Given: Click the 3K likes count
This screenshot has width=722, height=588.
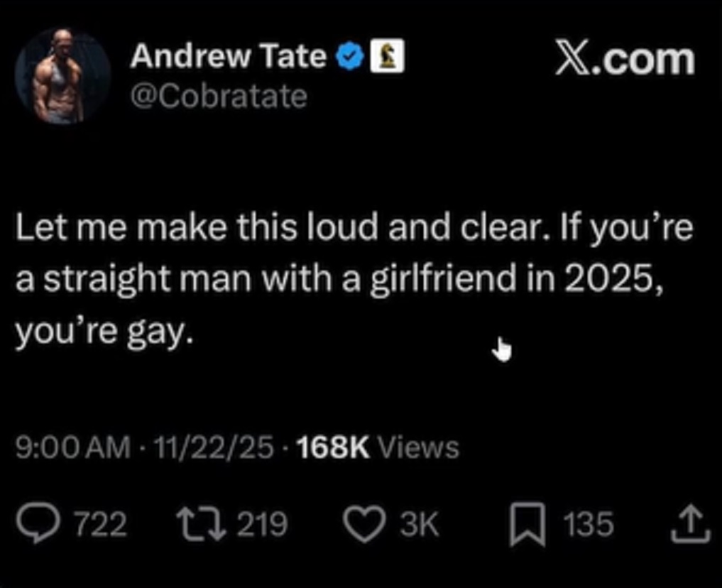Looking at the screenshot, I should tap(420, 525).
